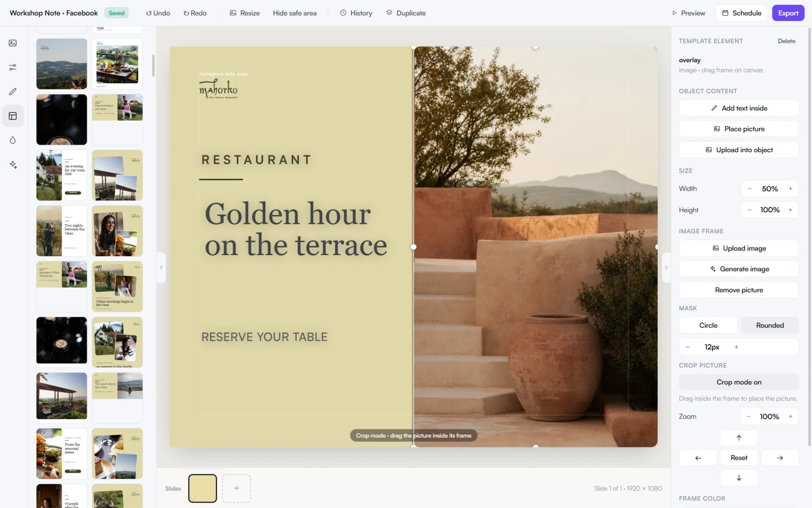Open the adjustments sliders panel icon
Image resolution: width=812 pixels, height=508 pixels.
[x=13, y=67]
